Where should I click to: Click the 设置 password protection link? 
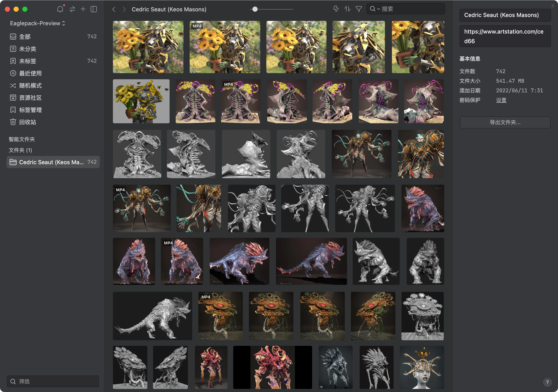pos(501,100)
